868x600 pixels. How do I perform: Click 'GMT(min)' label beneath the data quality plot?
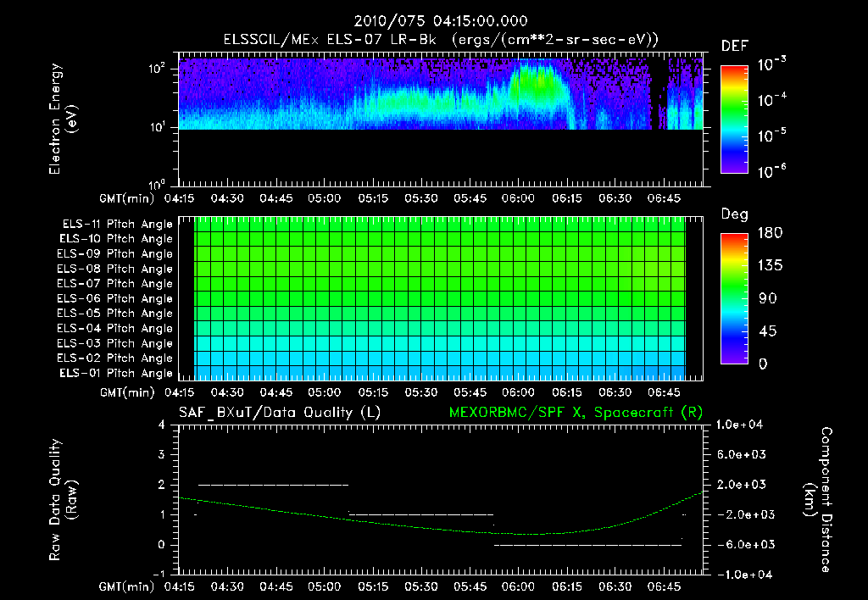[127, 586]
